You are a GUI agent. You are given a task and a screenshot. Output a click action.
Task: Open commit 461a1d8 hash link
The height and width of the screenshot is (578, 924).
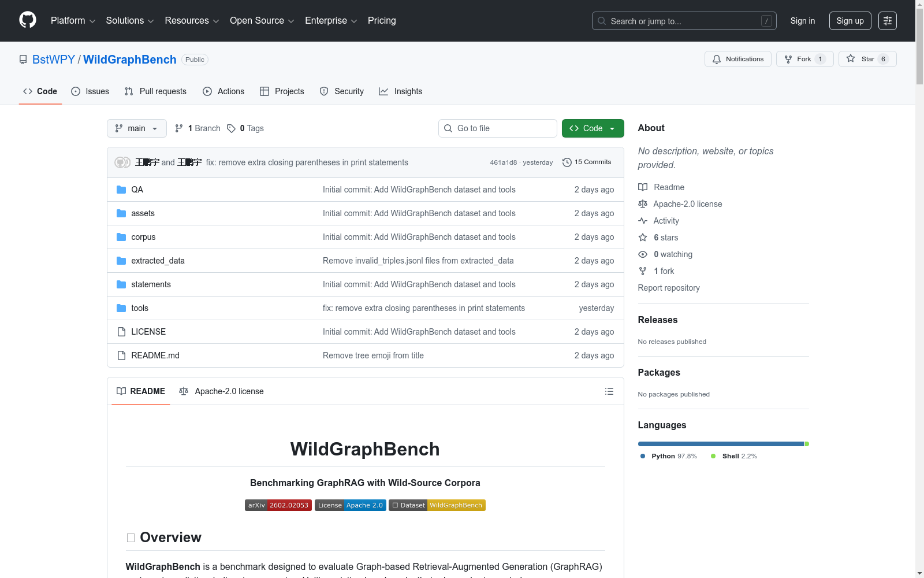[x=504, y=162]
